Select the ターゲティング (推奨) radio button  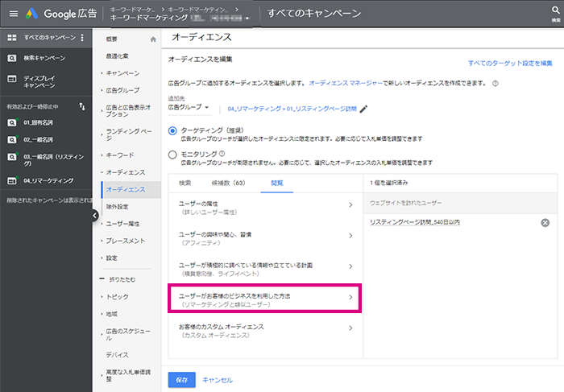172,130
